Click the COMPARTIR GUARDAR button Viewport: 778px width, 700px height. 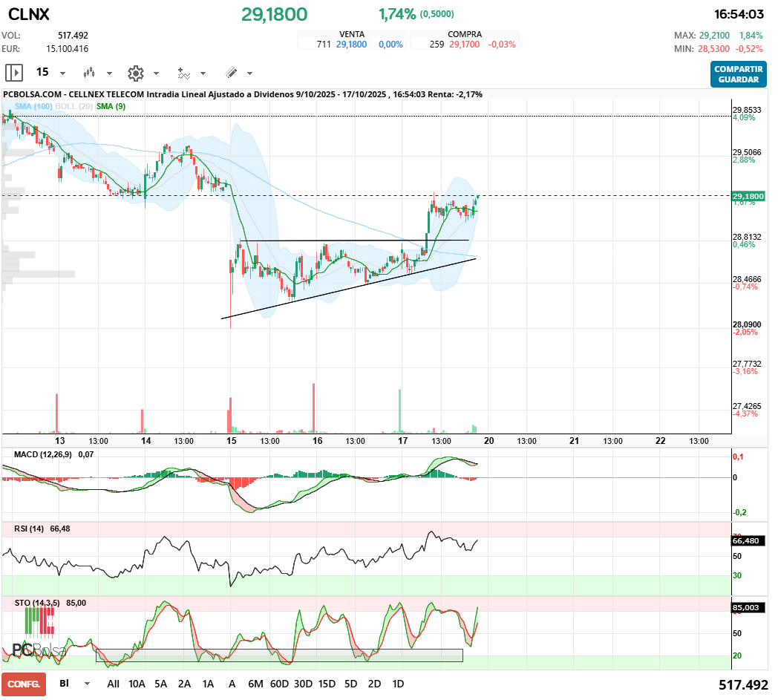pyautogui.click(x=738, y=74)
